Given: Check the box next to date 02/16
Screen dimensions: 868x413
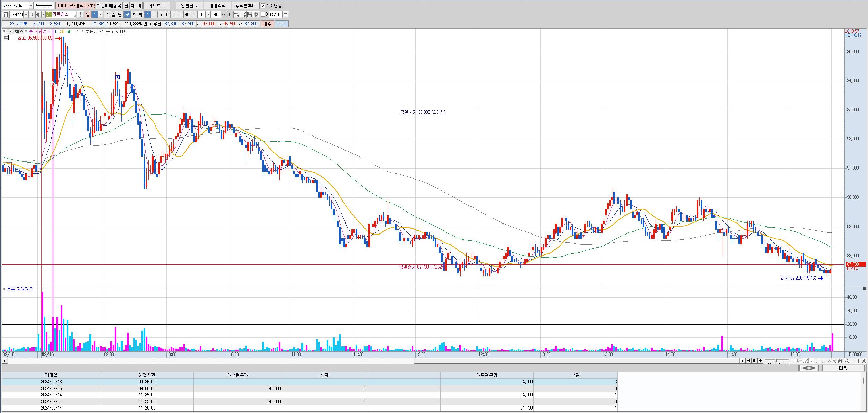Looking at the screenshot, I should [x=263, y=14].
